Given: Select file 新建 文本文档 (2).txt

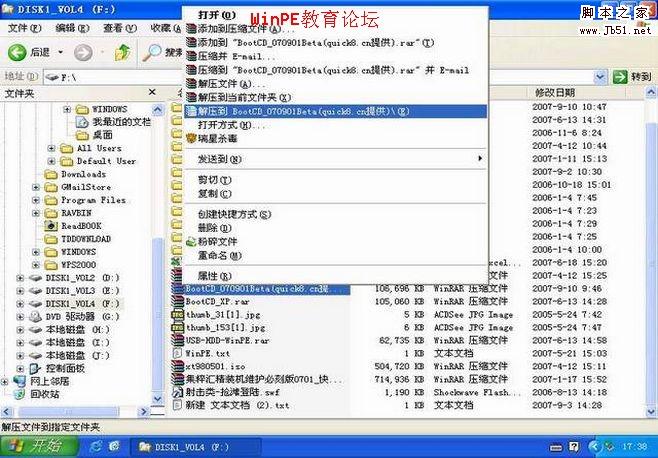Looking at the screenshot, I should click(x=237, y=406).
